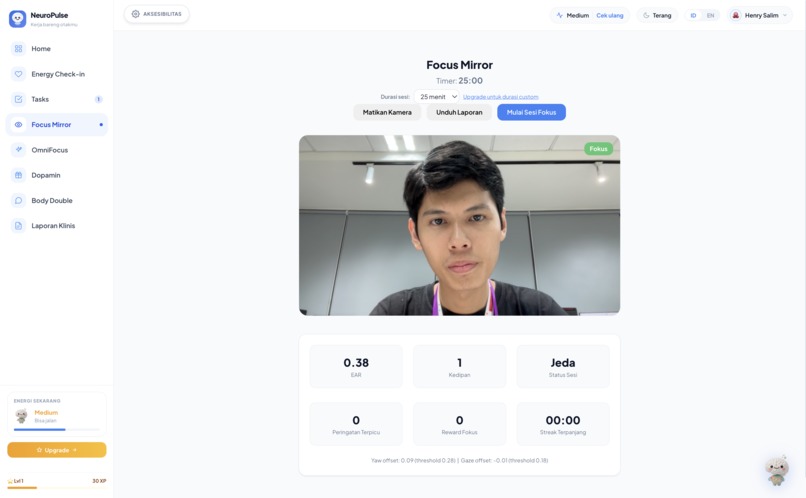
Task: Open the Tasks menu item
Action: pyautogui.click(x=57, y=99)
